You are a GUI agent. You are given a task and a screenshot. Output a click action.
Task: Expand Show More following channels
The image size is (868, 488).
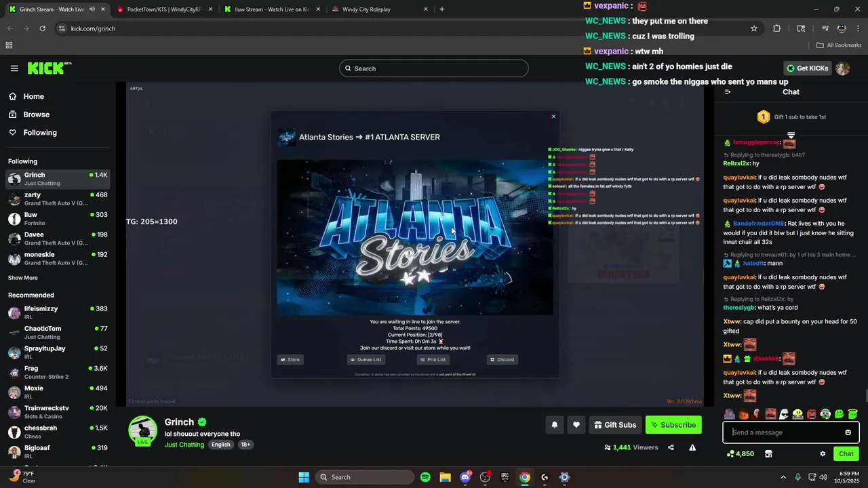(x=23, y=278)
